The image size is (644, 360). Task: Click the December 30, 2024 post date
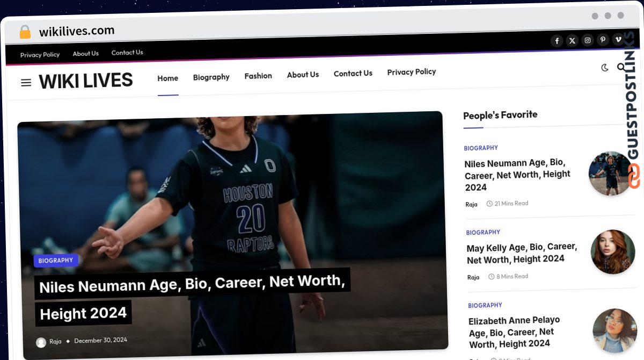[100, 340]
